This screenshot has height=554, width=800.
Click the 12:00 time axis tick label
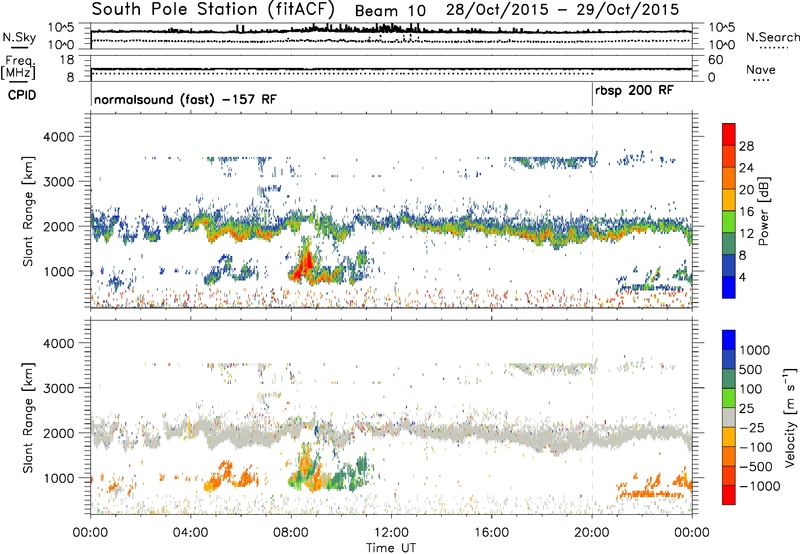click(x=391, y=533)
